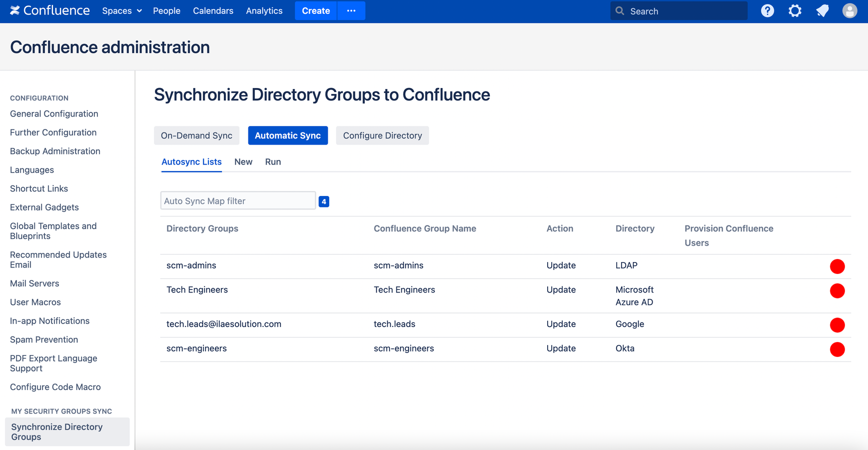Select the Automatic Sync button

pos(288,135)
